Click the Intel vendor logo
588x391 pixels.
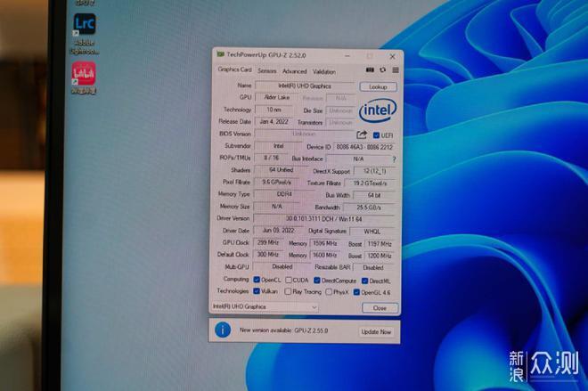coord(378,110)
